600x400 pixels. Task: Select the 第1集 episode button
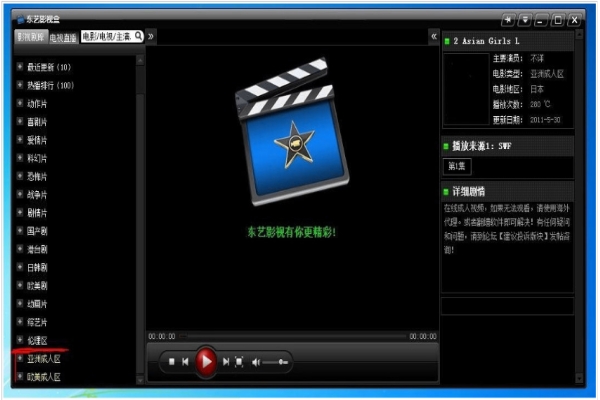pyautogui.click(x=457, y=165)
